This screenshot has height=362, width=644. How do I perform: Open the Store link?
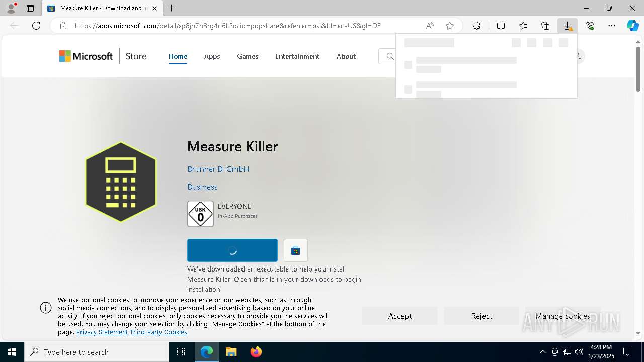(136, 56)
